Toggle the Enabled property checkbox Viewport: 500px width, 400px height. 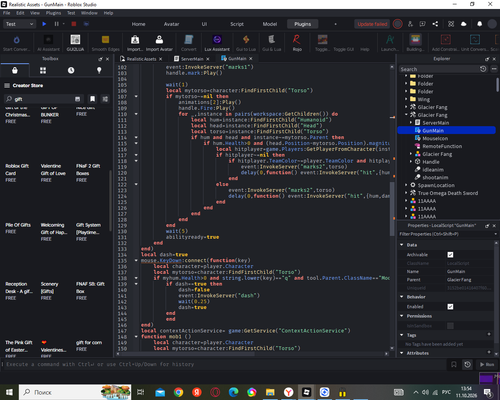pos(450,307)
